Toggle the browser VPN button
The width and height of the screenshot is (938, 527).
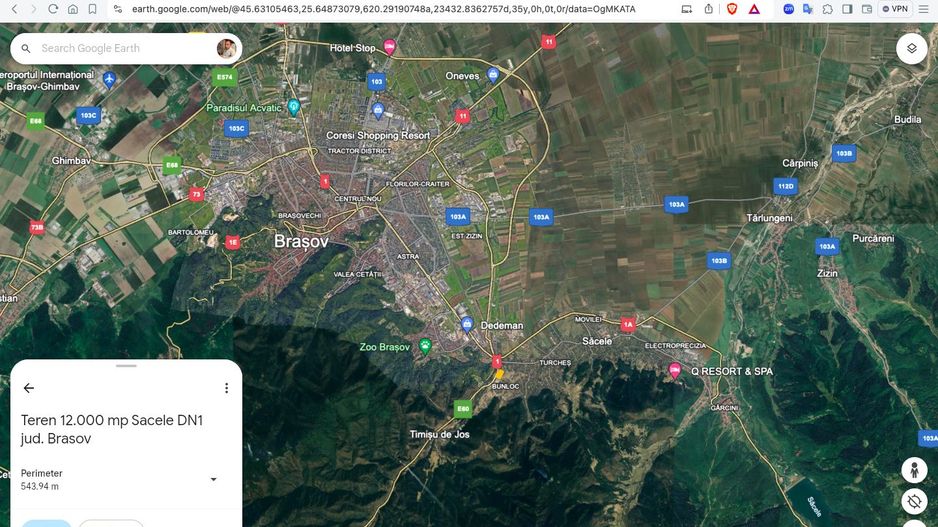(x=894, y=9)
